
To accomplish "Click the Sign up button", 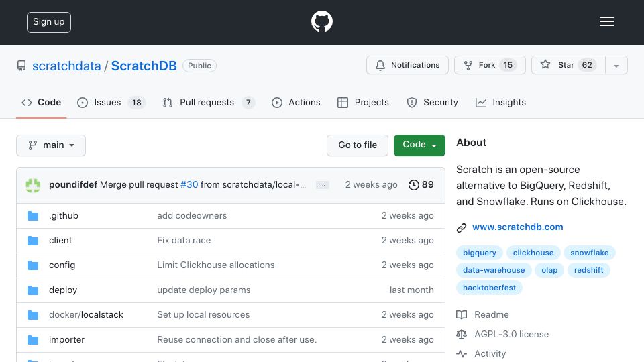I will 49,22.
